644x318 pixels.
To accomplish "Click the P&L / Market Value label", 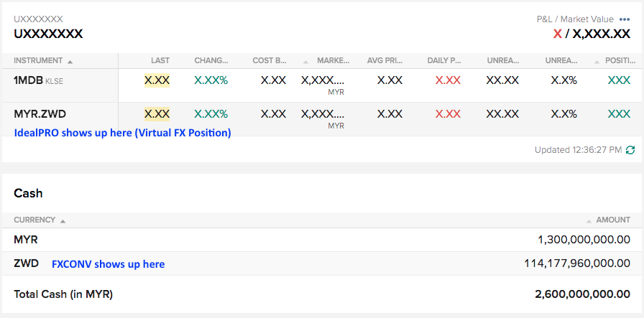I will tap(575, 19).
